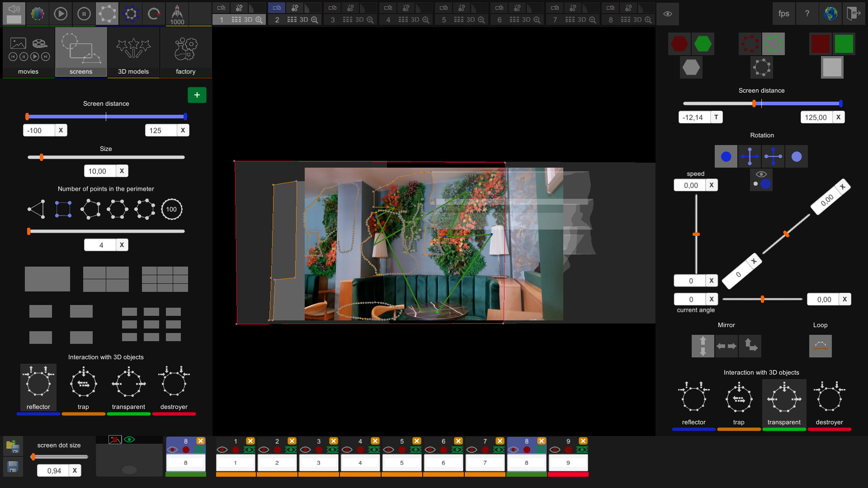Activate the horizontal mirror option
The image size is (868, 488).
726,346
